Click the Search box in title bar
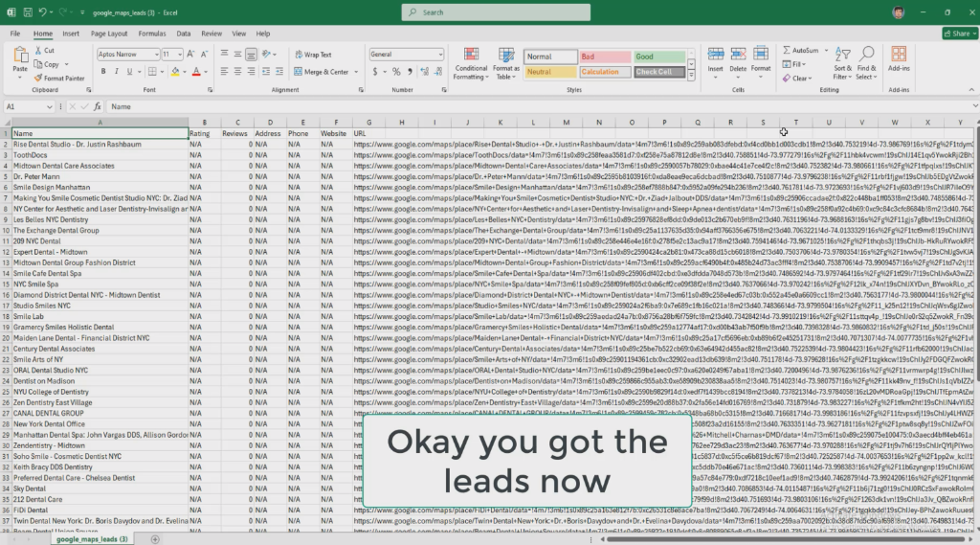980x545 pixels. click(x=488, y=12)
